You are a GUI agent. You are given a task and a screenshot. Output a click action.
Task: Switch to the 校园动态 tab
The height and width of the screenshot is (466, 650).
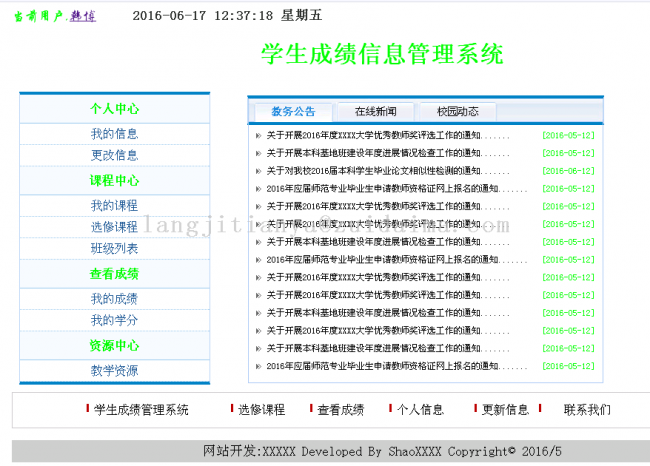pos(457,111)
